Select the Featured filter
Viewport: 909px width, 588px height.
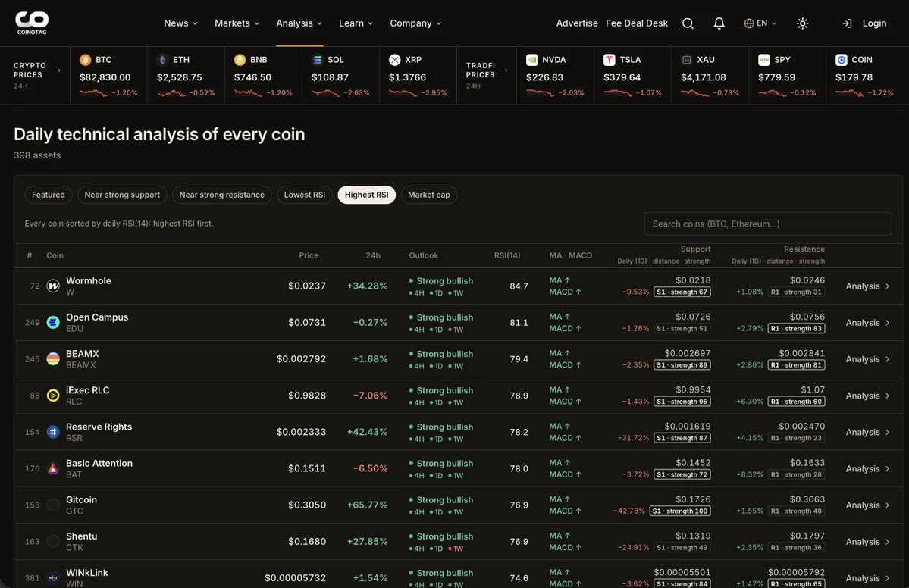(x=48, y=195)
